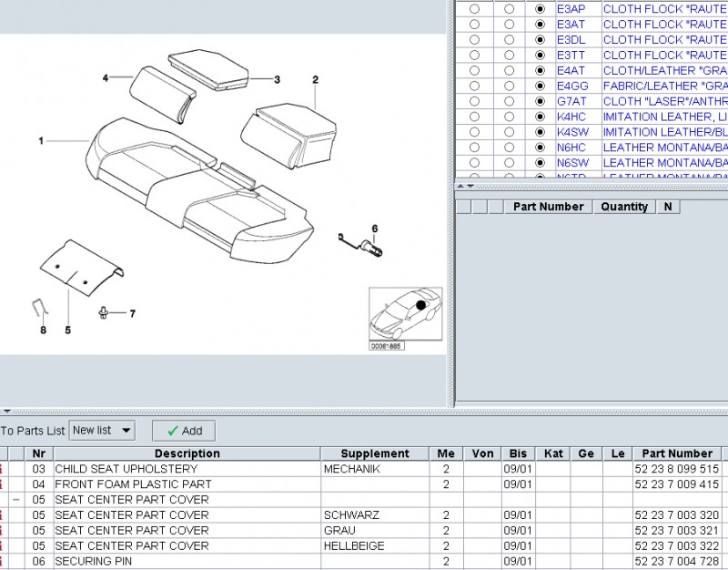Open info icon for FRONT FOAM PLASTIC PART row
The width and height of the screenshot is (728, 570).
coord(2,484)
